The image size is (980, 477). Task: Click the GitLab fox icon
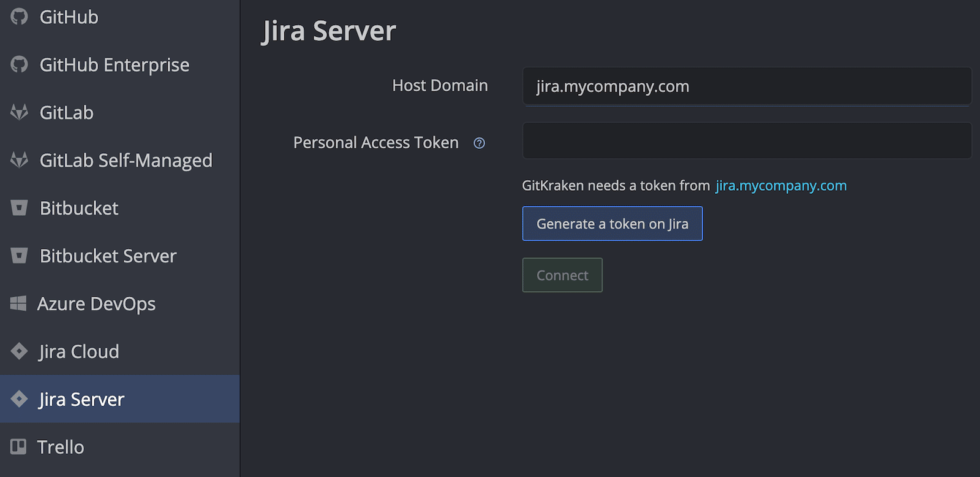click(x=19, y=112)
